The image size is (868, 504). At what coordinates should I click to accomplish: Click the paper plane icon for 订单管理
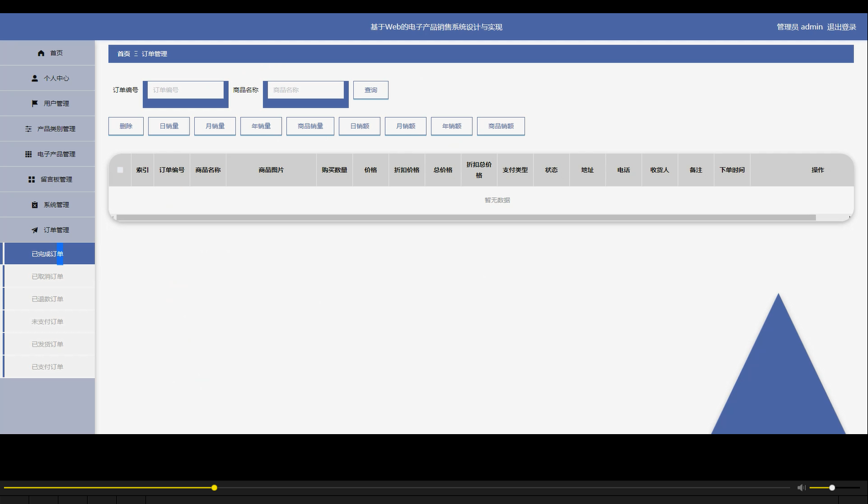tap(35, 230)
